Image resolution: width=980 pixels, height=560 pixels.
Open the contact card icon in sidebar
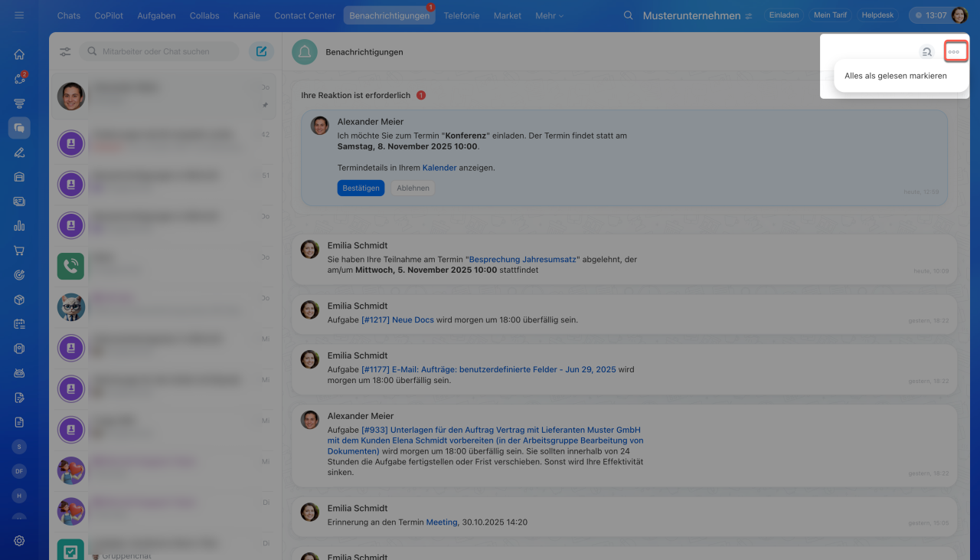click(x=19, y=201)
